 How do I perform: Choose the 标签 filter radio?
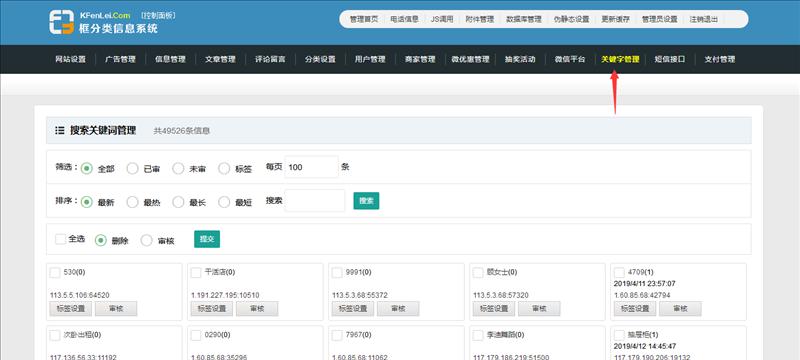224,168
